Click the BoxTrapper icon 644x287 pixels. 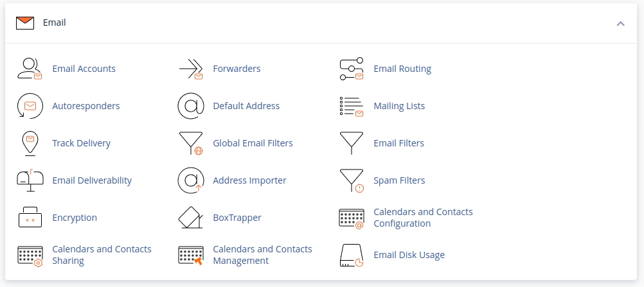coord(190,218)
